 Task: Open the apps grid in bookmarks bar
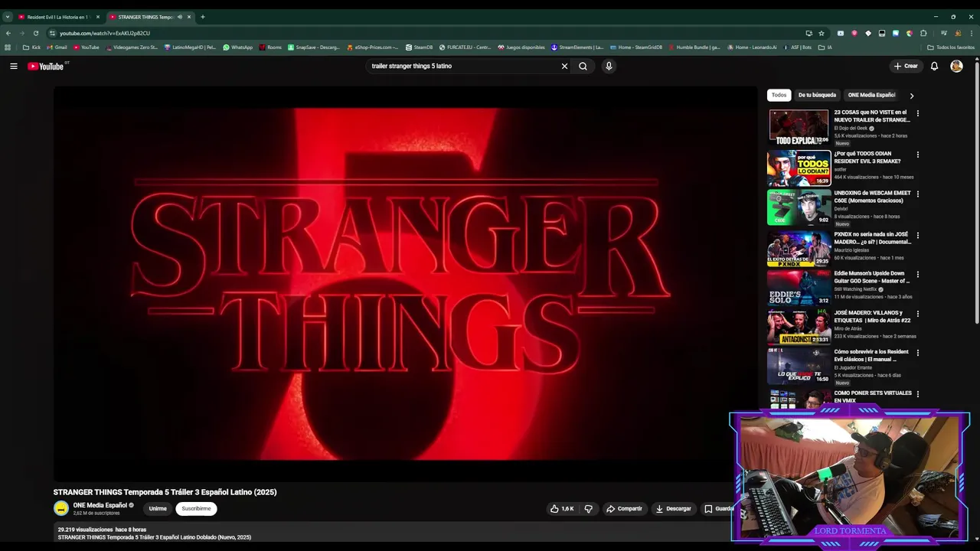(8, 47)
